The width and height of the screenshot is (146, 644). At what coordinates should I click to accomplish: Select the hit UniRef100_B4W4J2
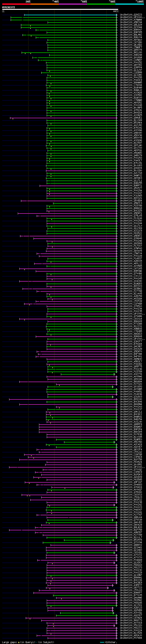tap(131, 90)
